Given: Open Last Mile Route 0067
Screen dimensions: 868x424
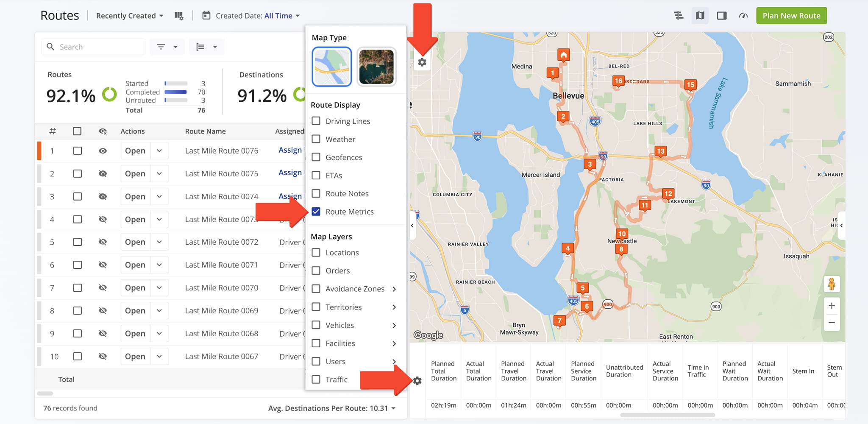Looking at the screenshot, I should [135, 357].
